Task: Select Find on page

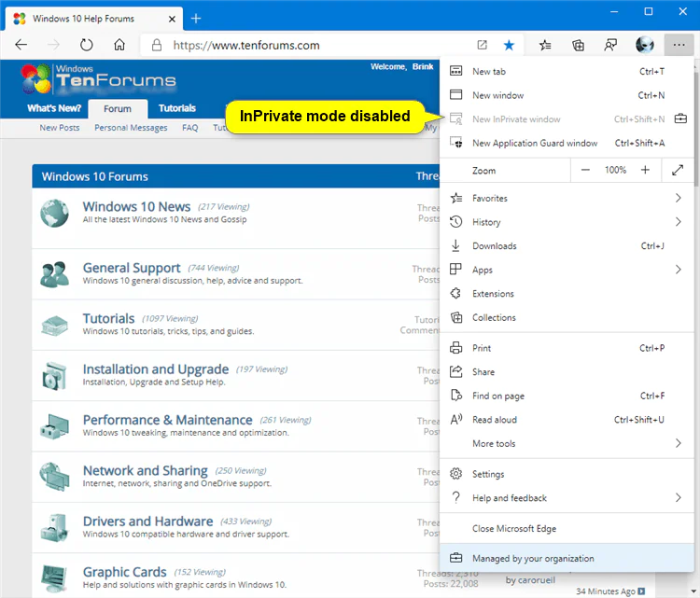Action: pyautogui.click(x=567, y=396)
